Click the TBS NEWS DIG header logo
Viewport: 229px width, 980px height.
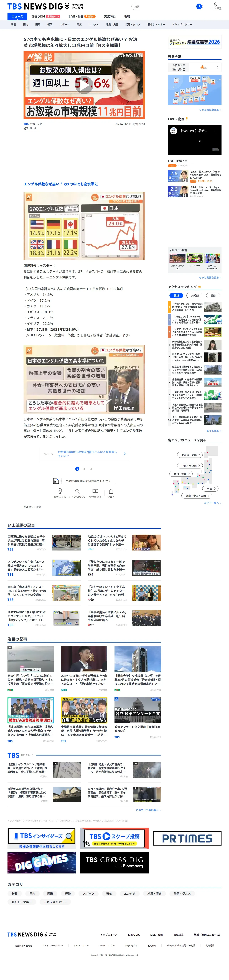point(45,6)
